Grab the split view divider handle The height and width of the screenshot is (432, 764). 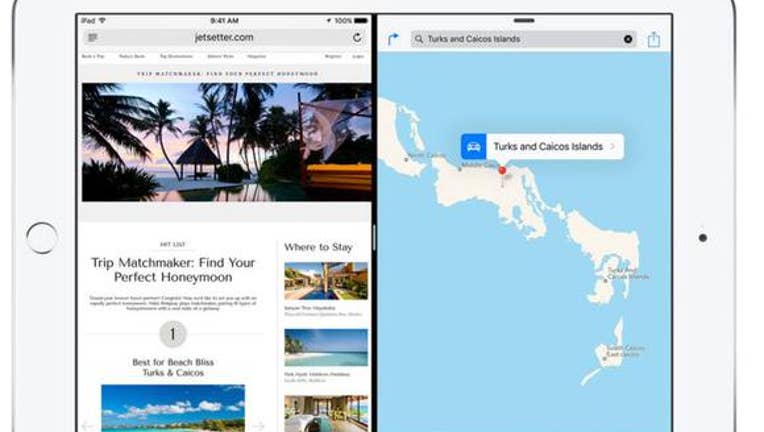coord(374,238)
